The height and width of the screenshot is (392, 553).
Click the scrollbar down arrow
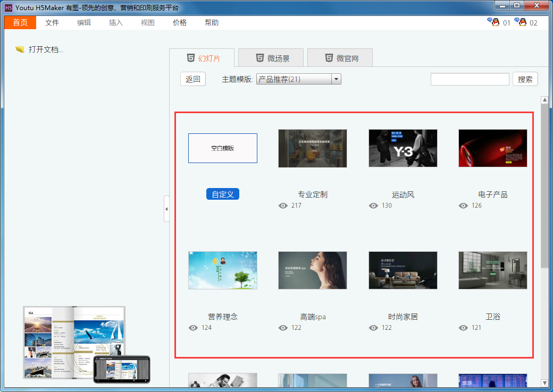pos(544,383)
